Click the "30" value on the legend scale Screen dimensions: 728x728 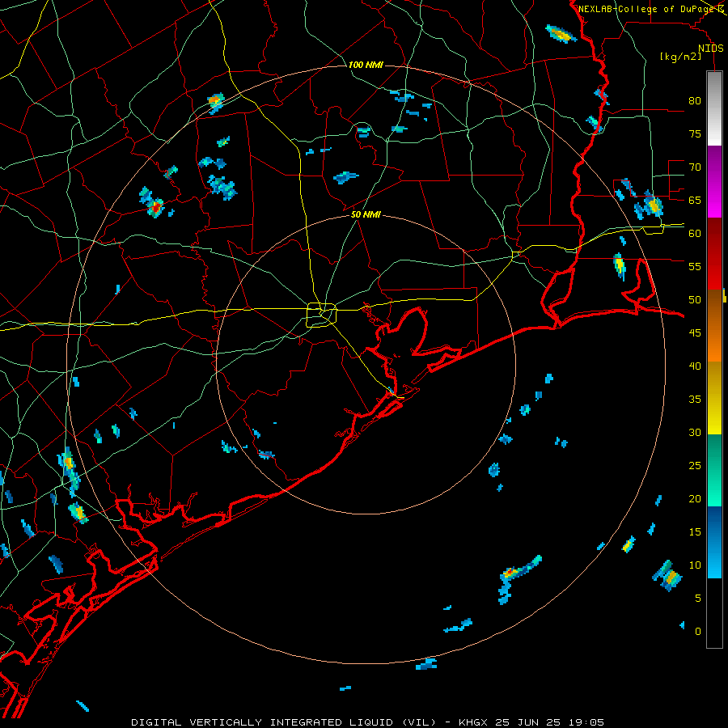pyautogui.click(x=695, y=433)
